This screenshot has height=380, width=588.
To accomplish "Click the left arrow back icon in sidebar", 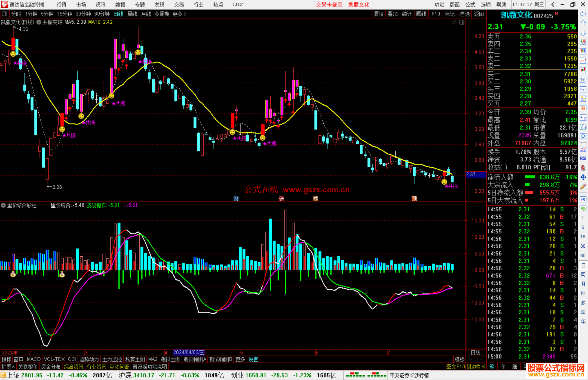I will click(x=583, y=14).
